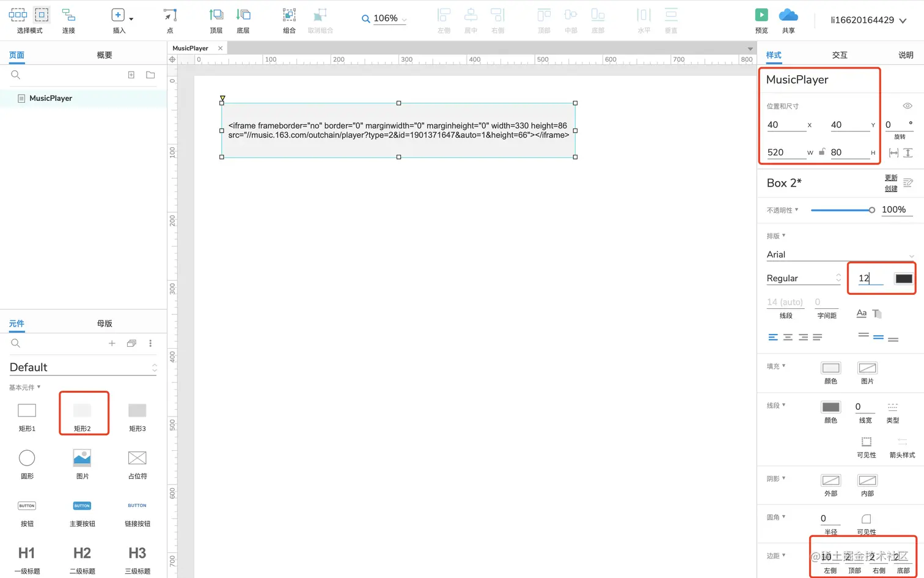Click the font size field showing 12
Screen dimensions: 924x578
870,278
